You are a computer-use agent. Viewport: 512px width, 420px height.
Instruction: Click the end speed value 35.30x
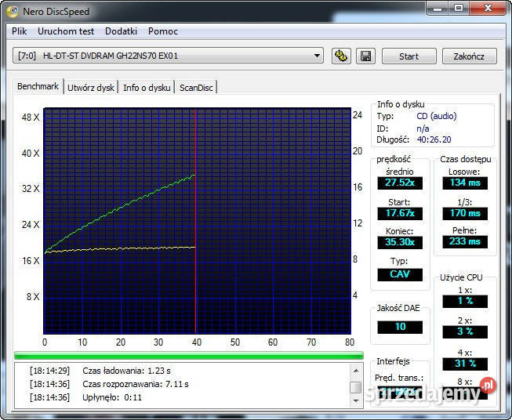coord(400,242)
